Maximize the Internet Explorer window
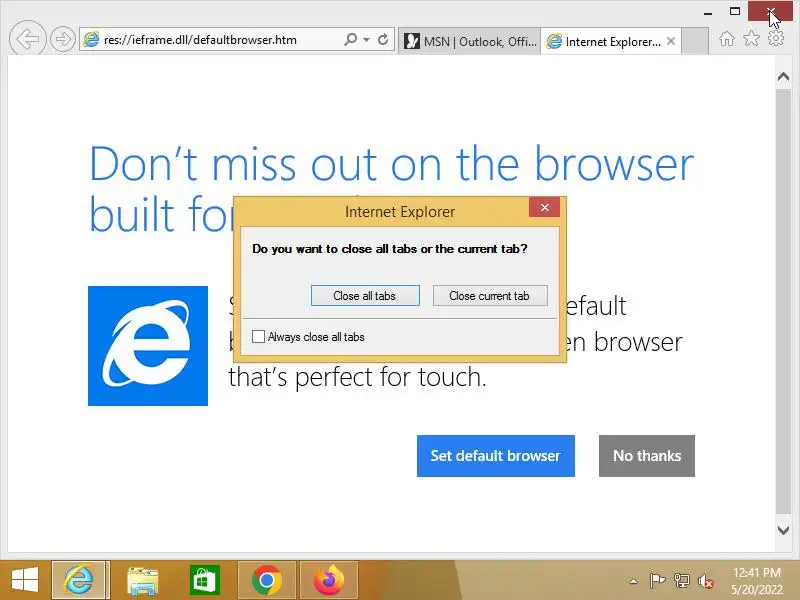 735,11
